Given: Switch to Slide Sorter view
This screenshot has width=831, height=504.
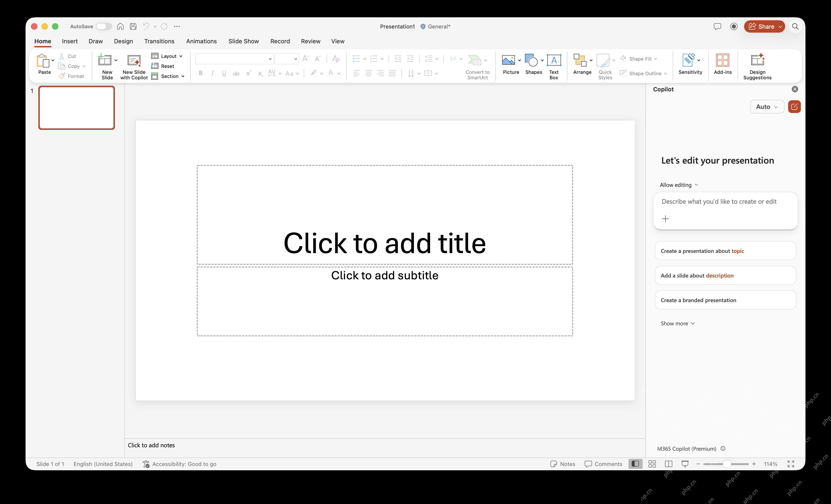Looking at the screenshot, I should point(652,464).
